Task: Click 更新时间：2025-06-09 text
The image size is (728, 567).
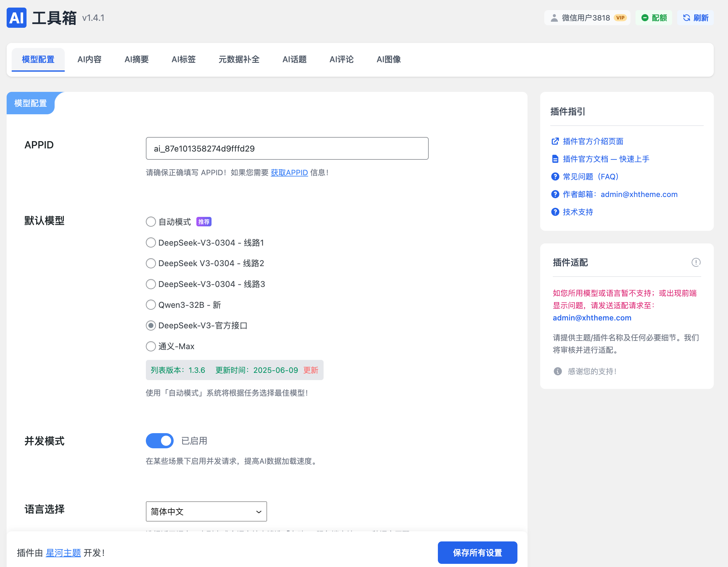Action: 257,370
